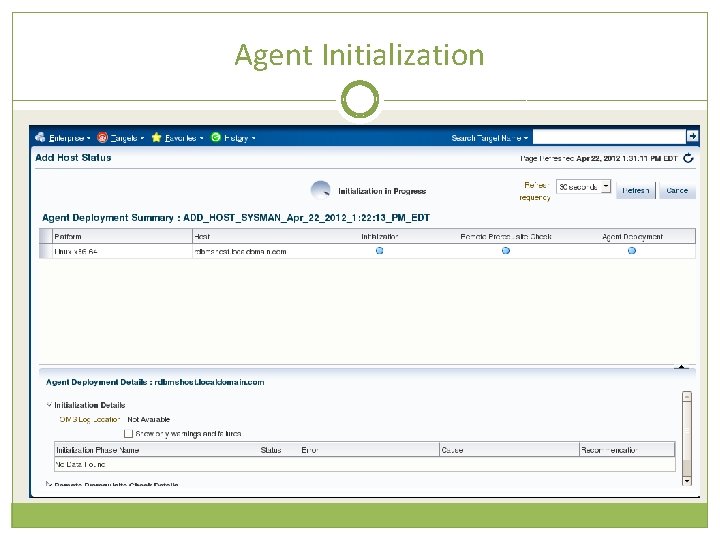Collapse the Initialization Details section

49,405
